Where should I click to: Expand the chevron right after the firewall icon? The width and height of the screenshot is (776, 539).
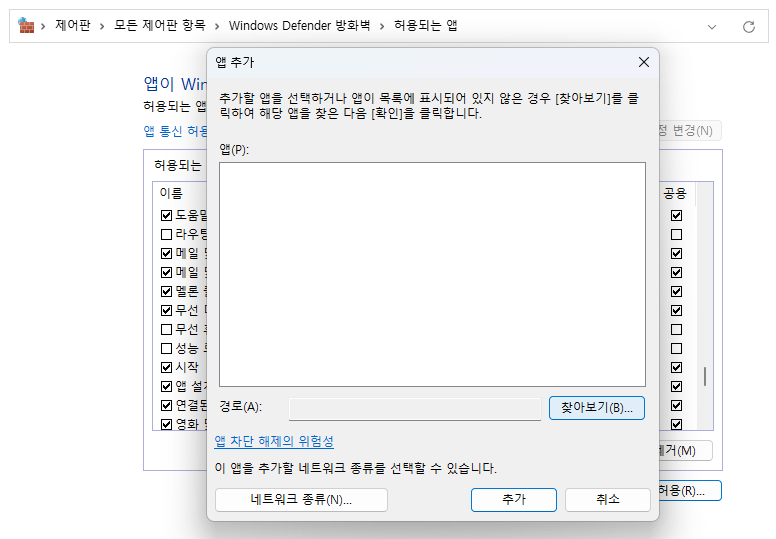pyautogui.click(x=43, y=26)
